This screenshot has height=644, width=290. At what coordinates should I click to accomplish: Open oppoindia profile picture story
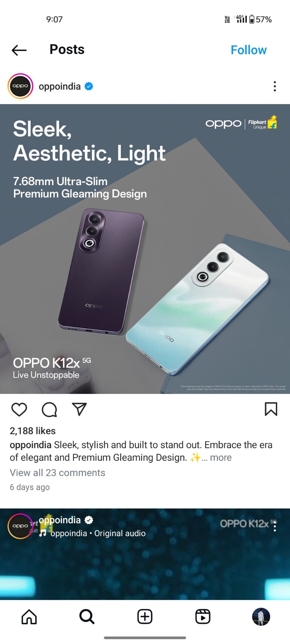[x=20, y=86]
